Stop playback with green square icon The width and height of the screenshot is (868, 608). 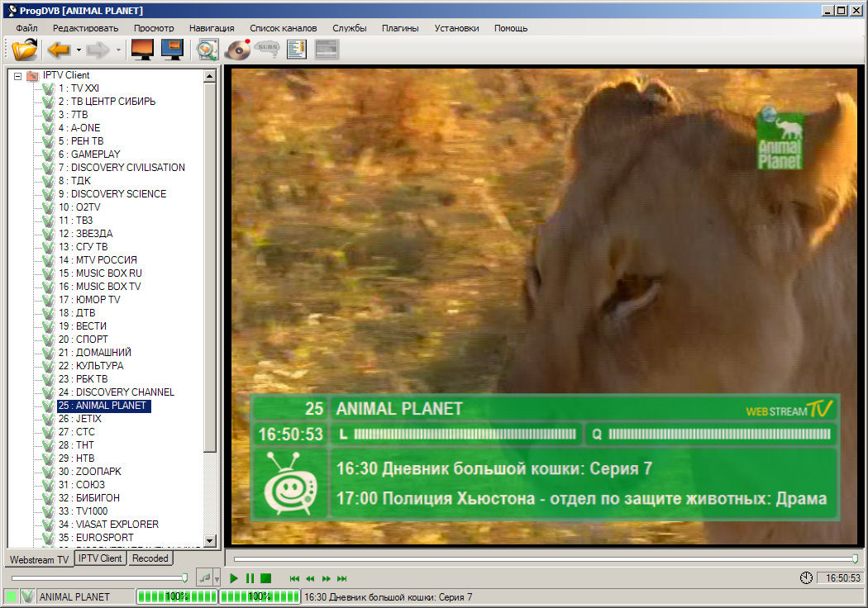[x=265, y=578]
